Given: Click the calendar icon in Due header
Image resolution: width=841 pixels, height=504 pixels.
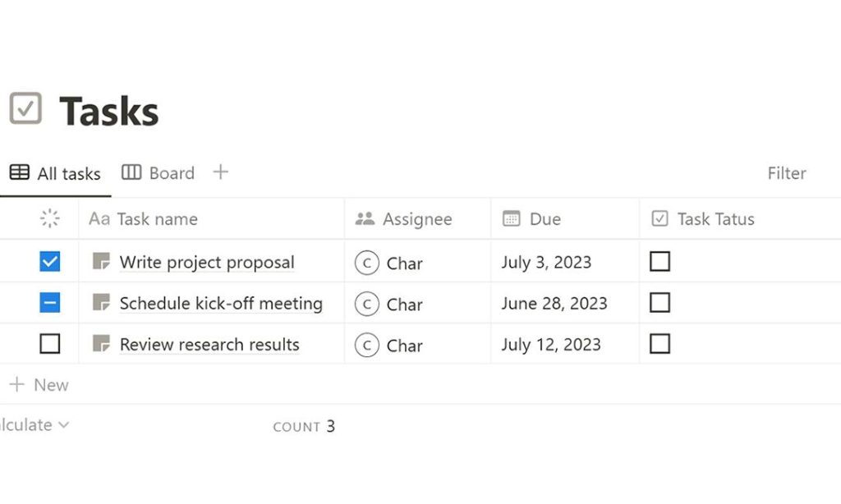Looking at the screenshot, I should [x=511, y=219].
